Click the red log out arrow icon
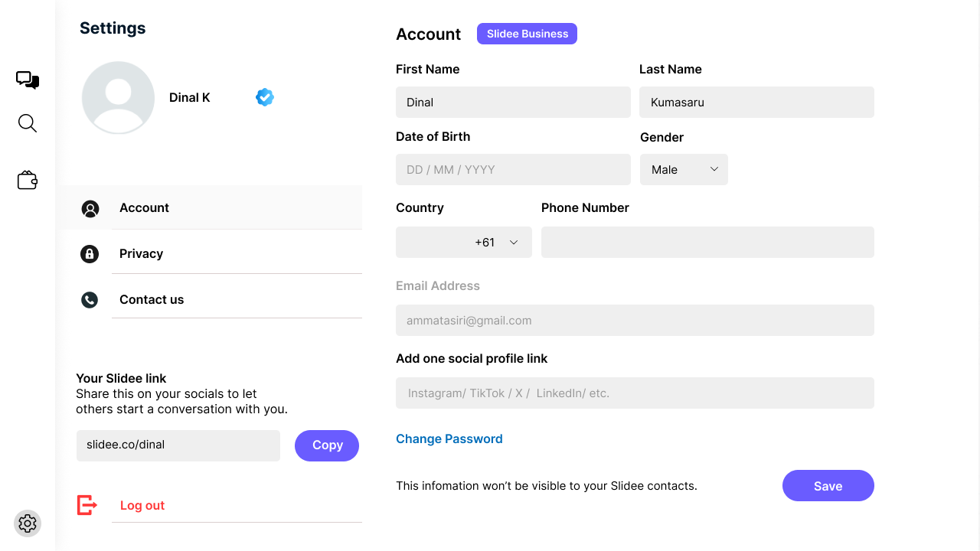The height and width of the screenshot is (551, 980). point(87,504)
